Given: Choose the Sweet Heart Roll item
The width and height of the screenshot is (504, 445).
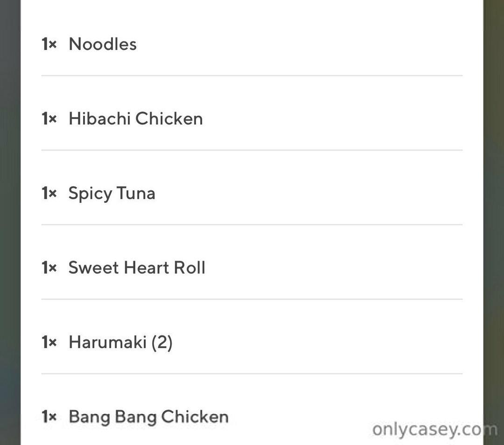Looking at the screenshot, I should (x=137, y=268).
